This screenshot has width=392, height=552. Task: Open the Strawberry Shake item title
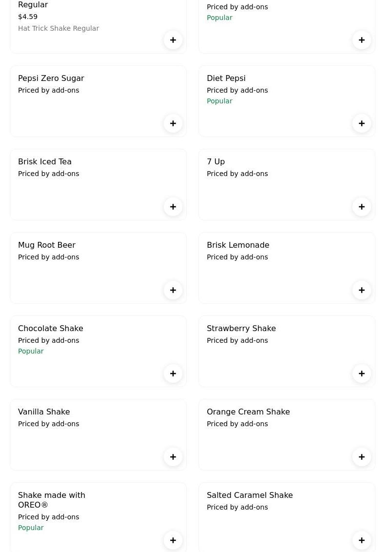pyautogui.click(x=241, y=328)
